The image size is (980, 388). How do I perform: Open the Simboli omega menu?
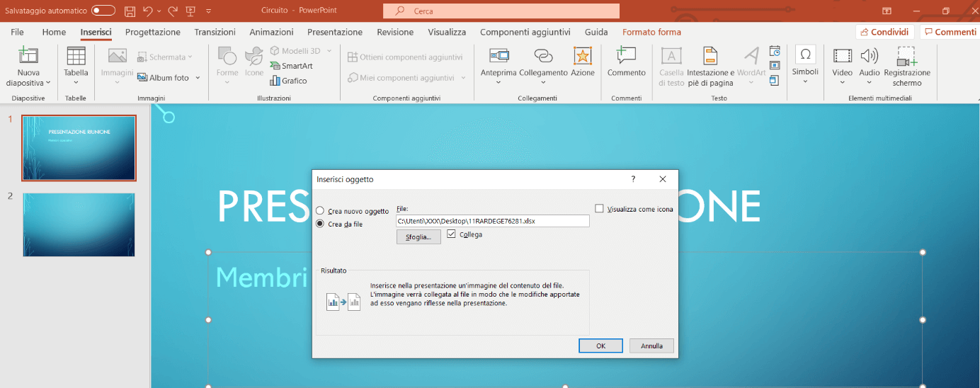click(805, 62)
